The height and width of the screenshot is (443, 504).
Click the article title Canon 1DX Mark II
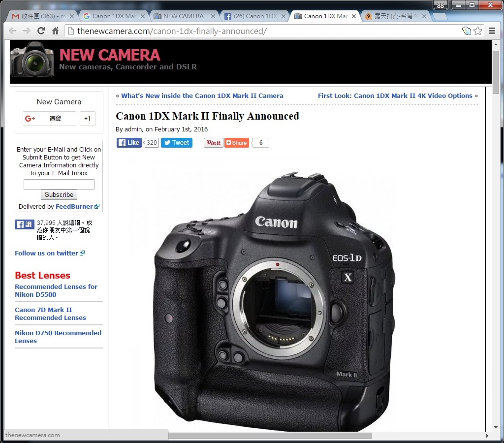coord(207,116)
